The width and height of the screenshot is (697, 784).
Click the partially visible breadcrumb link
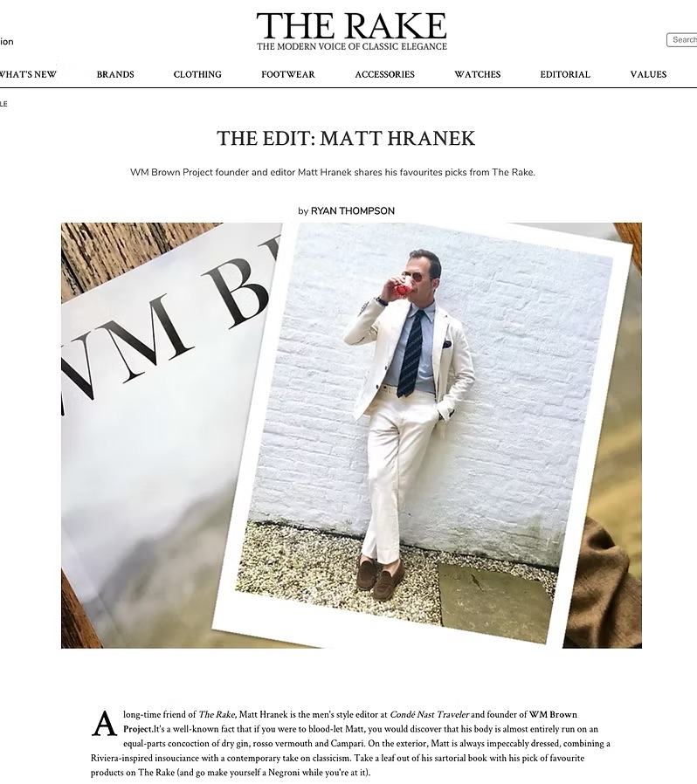(3, 104)
